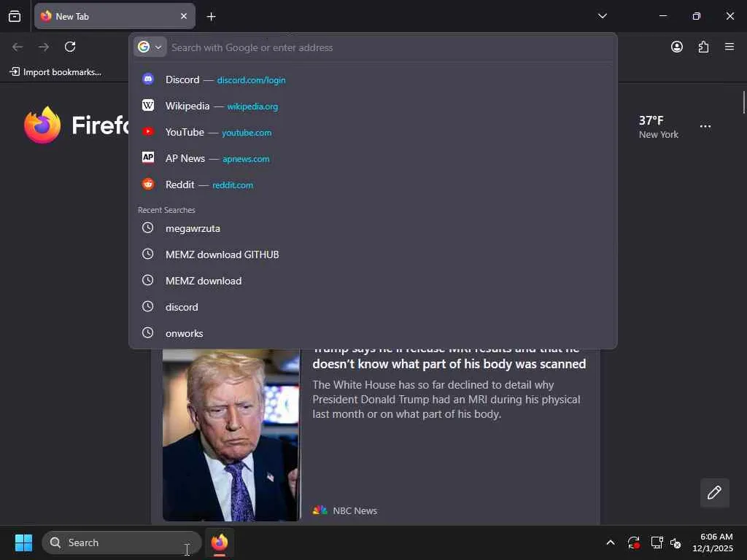The width and height of the screenshot is (747, 560).
Task: Click the AP News favicon icon
Action: 148,157
